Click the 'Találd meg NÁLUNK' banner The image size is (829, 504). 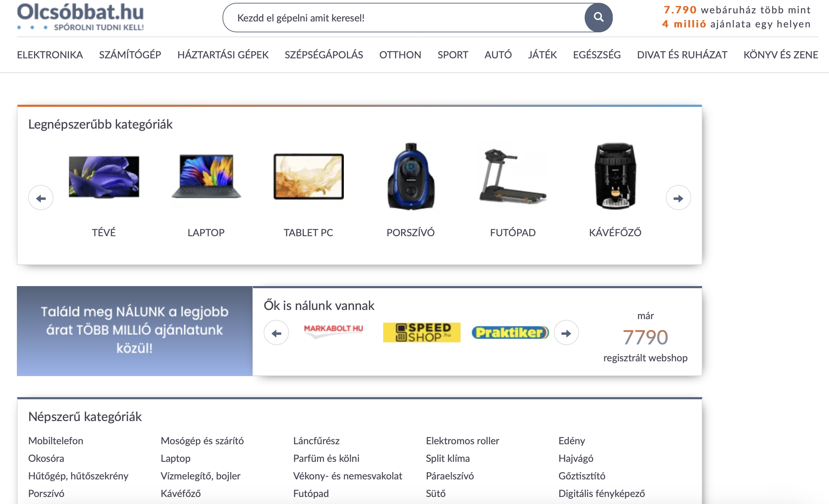[135, 331]
